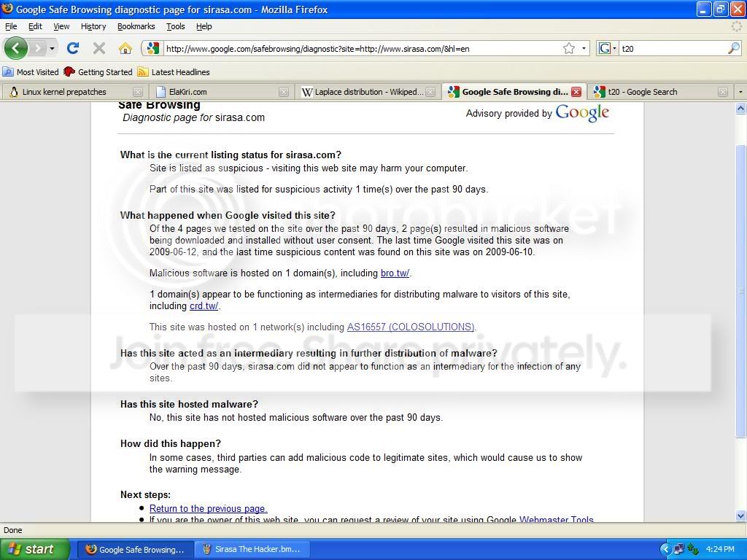
Task: Click the 4:24 PM taskbar clock
Action: pyautogui.click(x=720, y=550)
